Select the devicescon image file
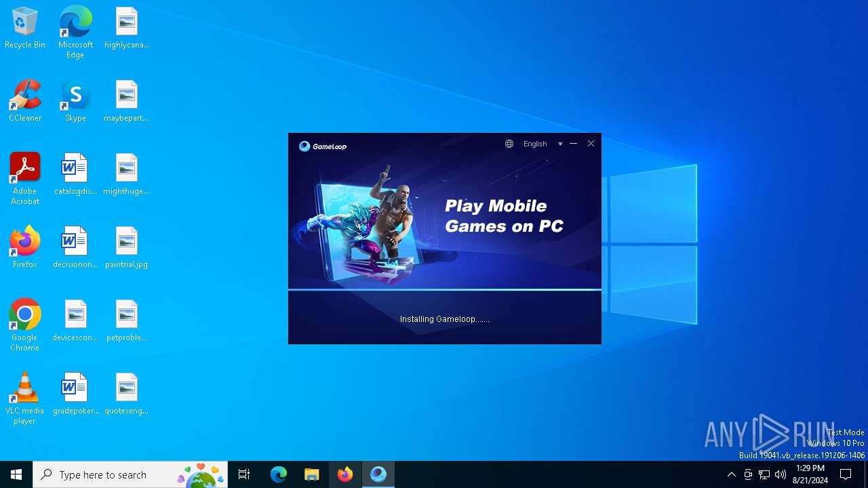Viewport: 868px width, 488px height. 75,321
